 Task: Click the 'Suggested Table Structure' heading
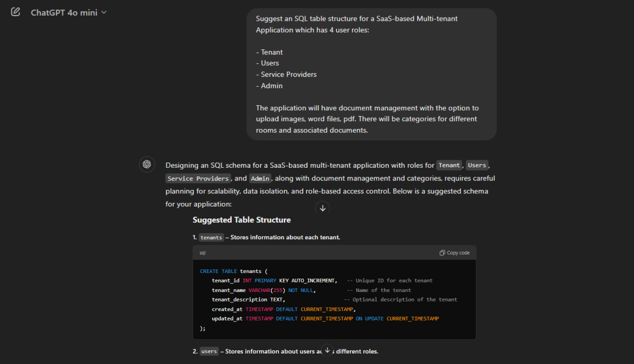pyautogui.click(x=242, y=220)
